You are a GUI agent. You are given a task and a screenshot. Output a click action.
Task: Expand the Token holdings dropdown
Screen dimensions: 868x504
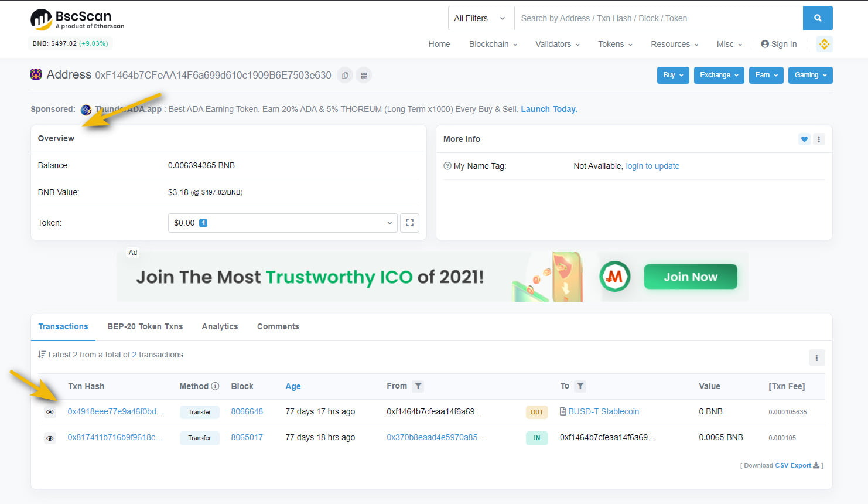(x=282, y=223)
